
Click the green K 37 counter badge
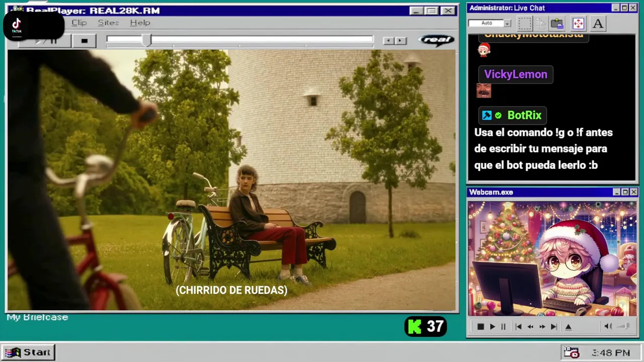click(425, 327)
